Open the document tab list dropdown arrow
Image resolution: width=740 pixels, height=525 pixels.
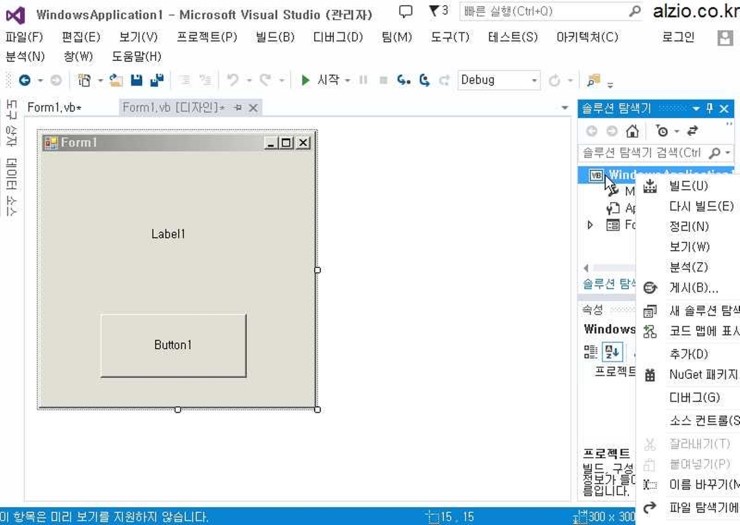click(x=564, y=108)
